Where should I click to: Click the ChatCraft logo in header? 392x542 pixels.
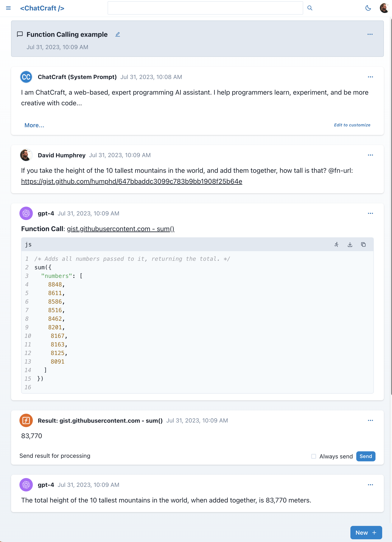pos(42,8)
